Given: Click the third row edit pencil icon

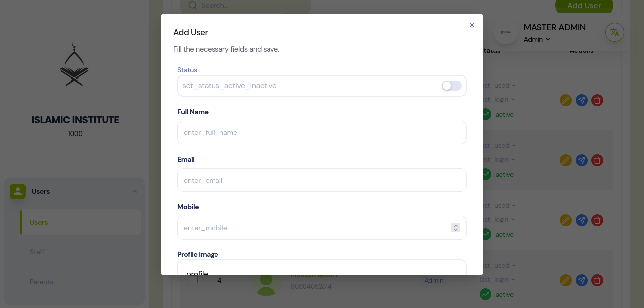Looking at the screenshot, I should (x=566, y=220).
